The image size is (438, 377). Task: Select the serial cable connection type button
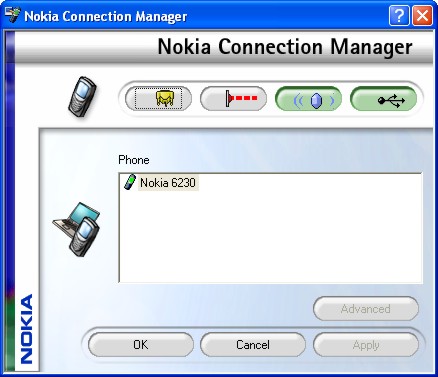[x=158, y=99]
